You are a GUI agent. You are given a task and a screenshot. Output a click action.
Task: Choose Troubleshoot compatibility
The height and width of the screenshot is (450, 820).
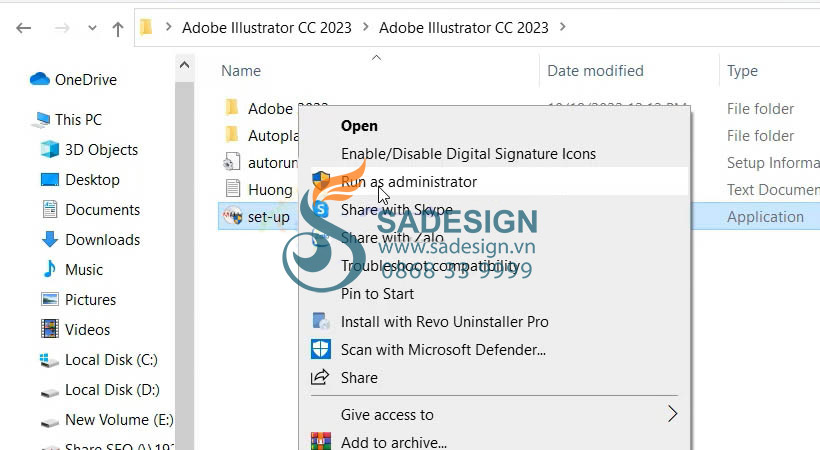click(x=430, y=266)
